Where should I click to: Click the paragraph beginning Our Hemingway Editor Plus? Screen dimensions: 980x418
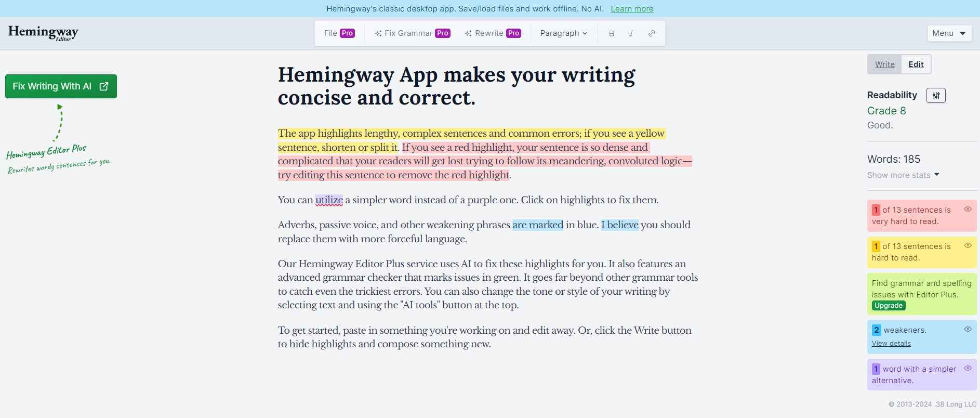click(x=488, y=284)
